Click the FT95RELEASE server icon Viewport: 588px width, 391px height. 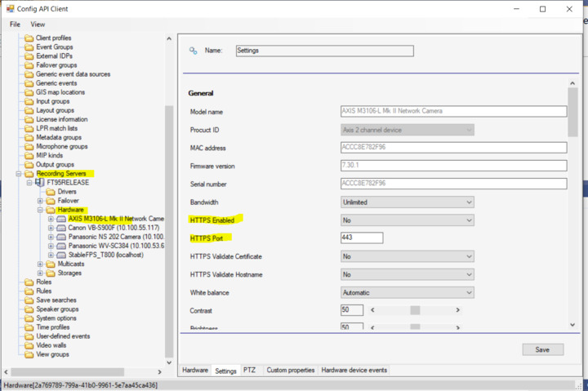pos(40,183)
